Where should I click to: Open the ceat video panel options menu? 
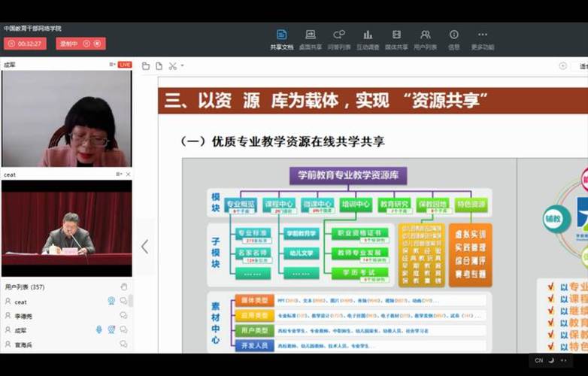119,174
